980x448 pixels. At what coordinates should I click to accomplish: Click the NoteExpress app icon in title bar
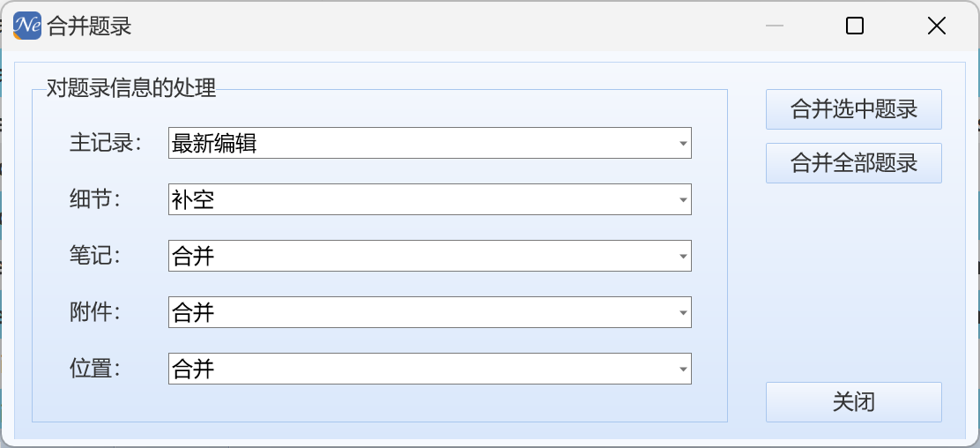click(x=27, y=26)
